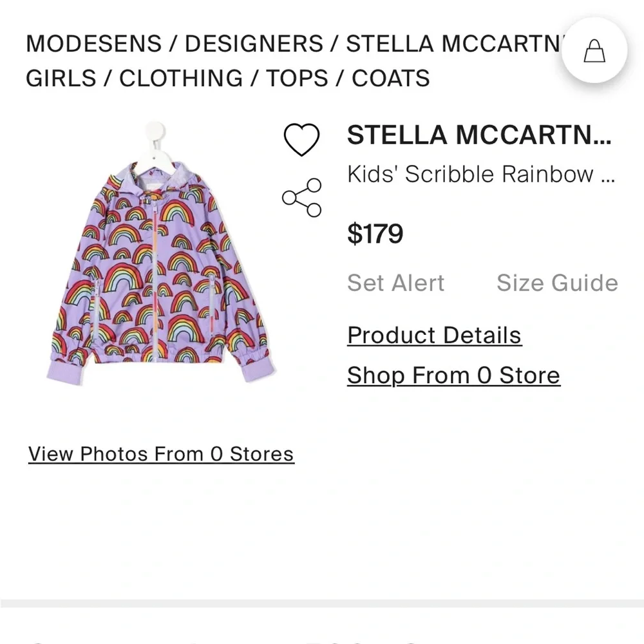This screenshot has width=644, height=644.
Task: Click the share icon for this product
Action: coord(301,196)
